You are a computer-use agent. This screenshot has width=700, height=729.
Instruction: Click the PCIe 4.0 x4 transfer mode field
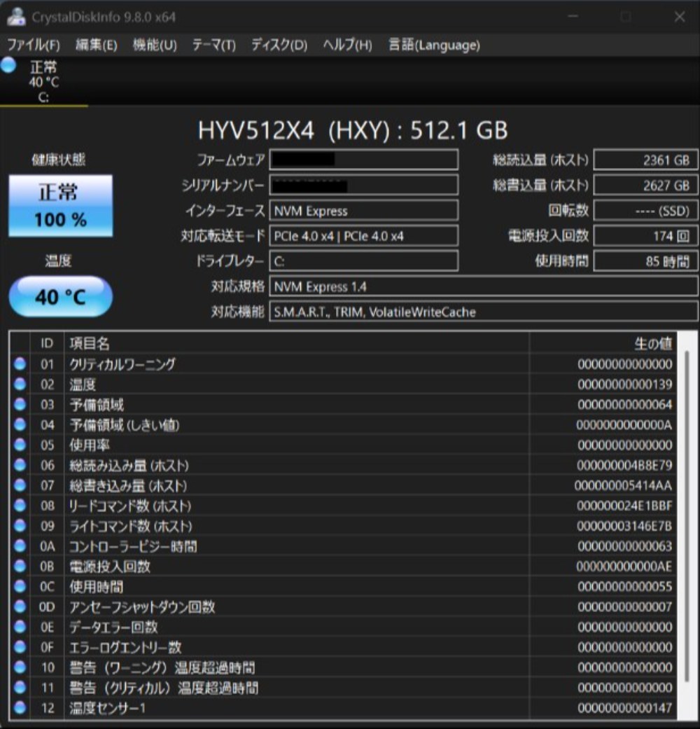pyautogui.click(x=363, y=236)
